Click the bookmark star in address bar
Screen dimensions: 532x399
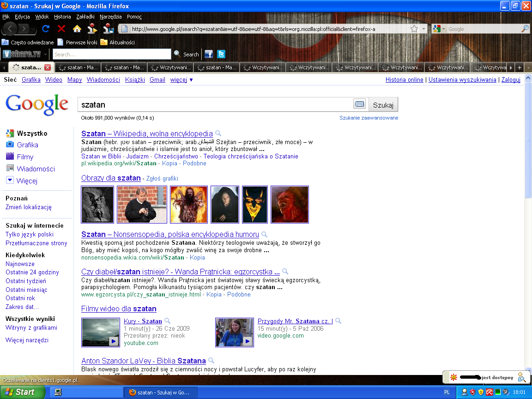(x=415, y=29)
